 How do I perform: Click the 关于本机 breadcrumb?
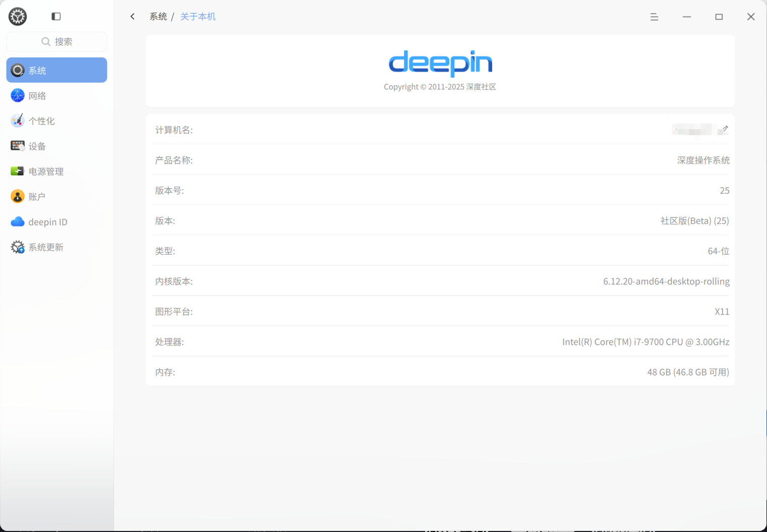(x=198, y=17)
